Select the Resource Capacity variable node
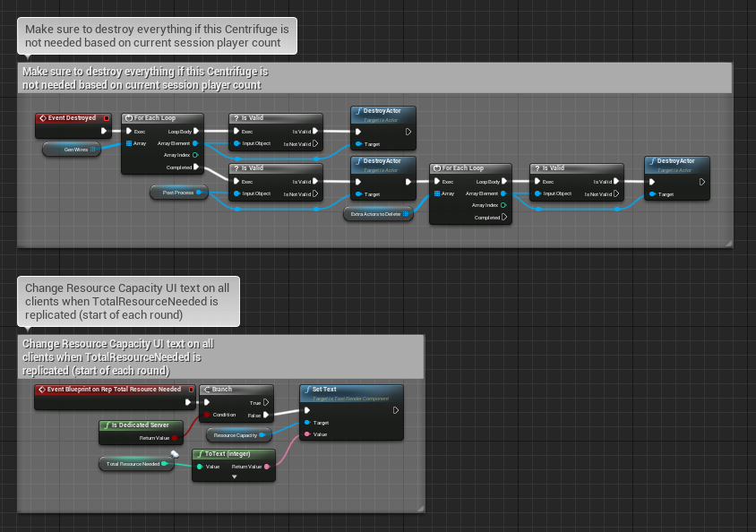The width and height of the screenshot is (756, 532). pos(235,435)
